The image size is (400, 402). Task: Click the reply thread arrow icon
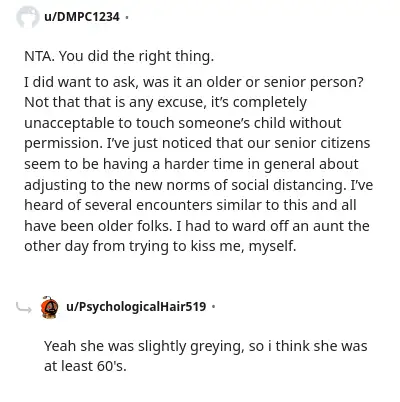(24, 309)
